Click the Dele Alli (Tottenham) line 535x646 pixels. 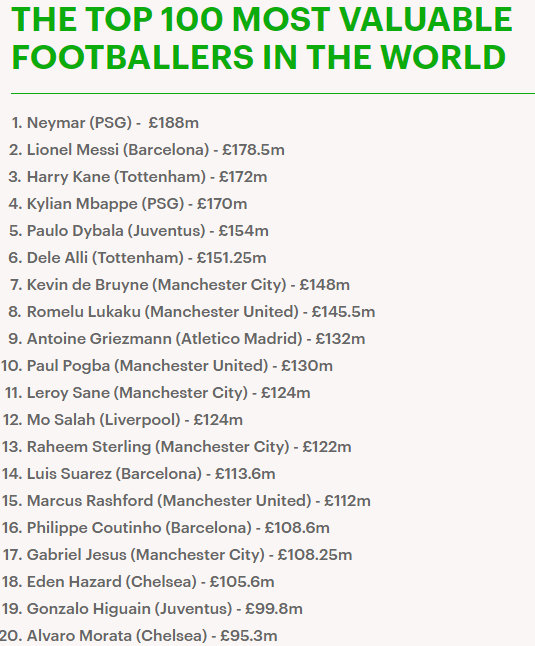pos(138,258)
